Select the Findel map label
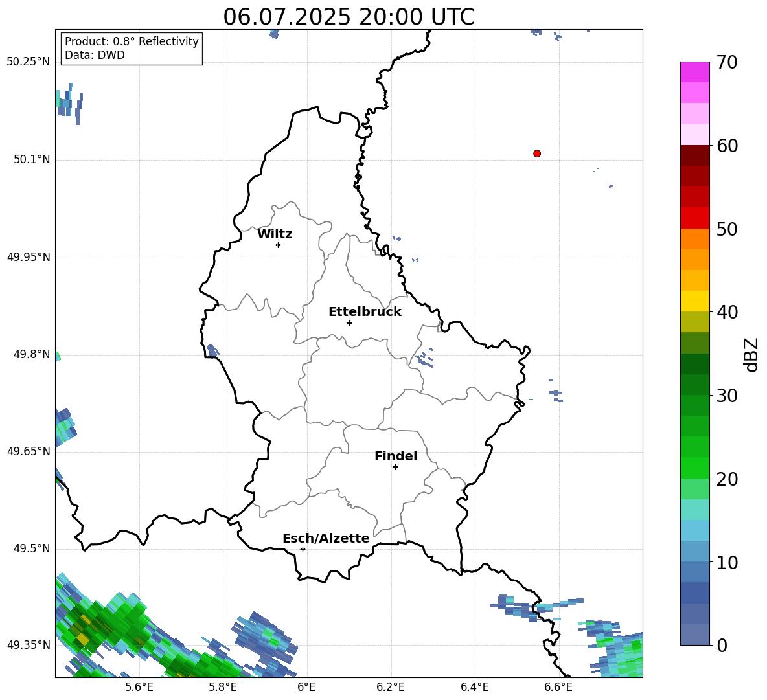This screenshot has width=767, height=700. coord(396,456)
